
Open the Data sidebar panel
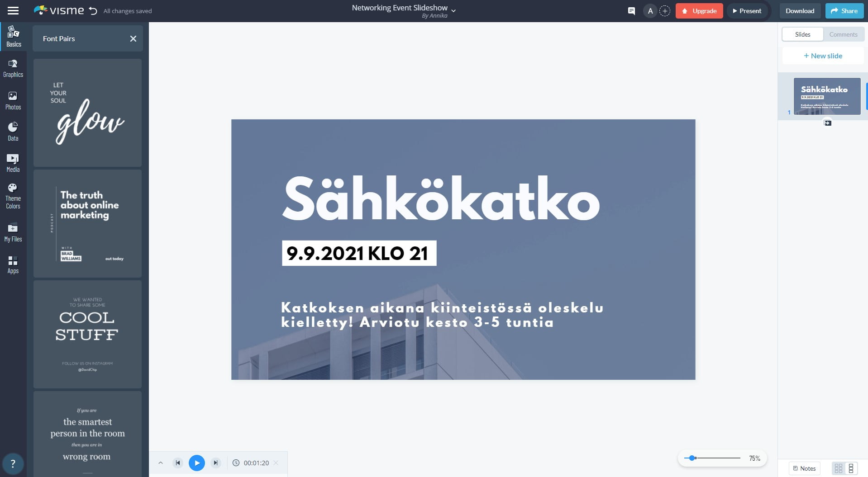[x=13, y=132]
